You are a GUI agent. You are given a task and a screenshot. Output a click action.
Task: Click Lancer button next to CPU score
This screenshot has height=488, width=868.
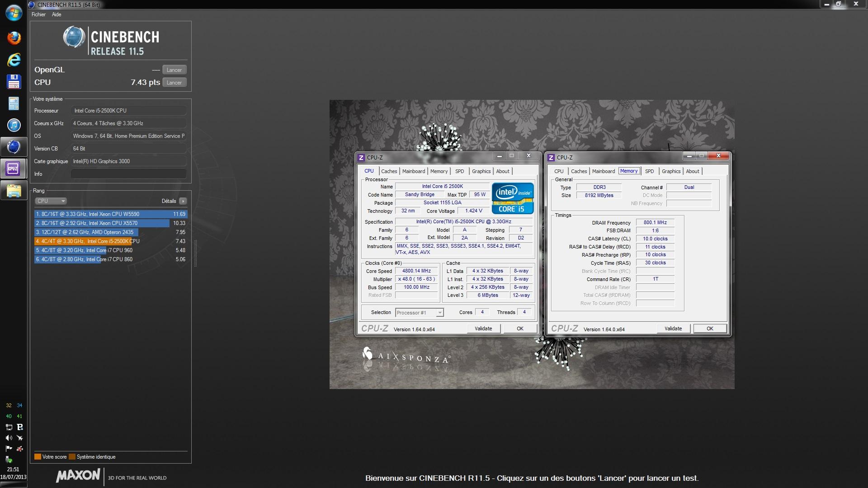(174, 83)
